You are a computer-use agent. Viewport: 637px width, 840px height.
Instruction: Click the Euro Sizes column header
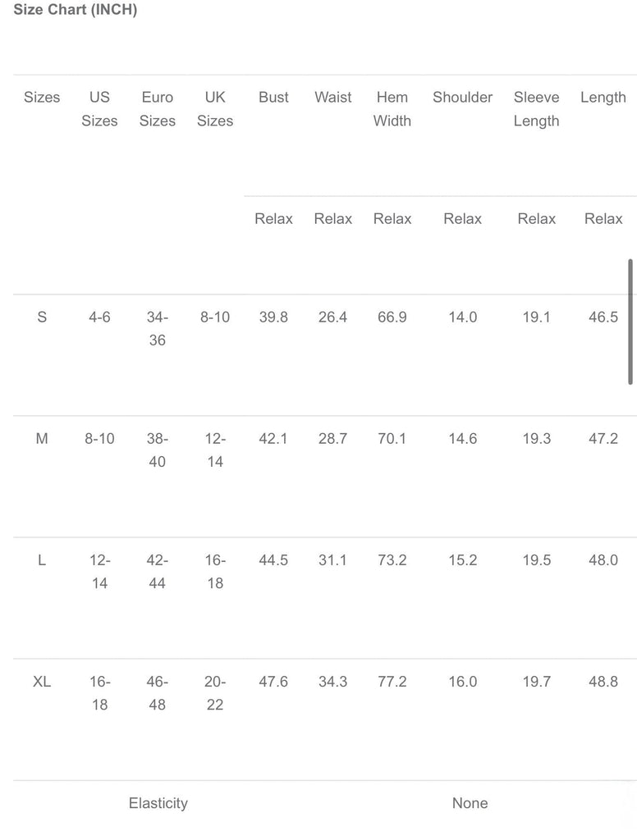point(157,109)
